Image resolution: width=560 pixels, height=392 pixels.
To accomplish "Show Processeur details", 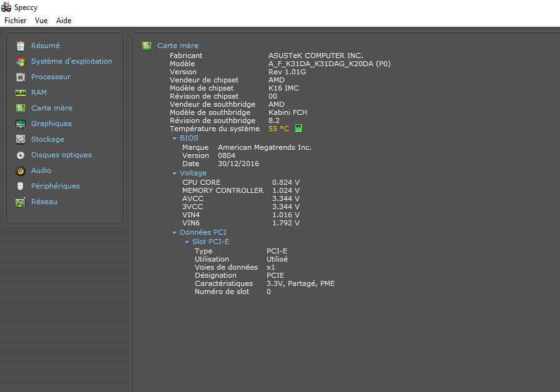I will pos(51,77).
